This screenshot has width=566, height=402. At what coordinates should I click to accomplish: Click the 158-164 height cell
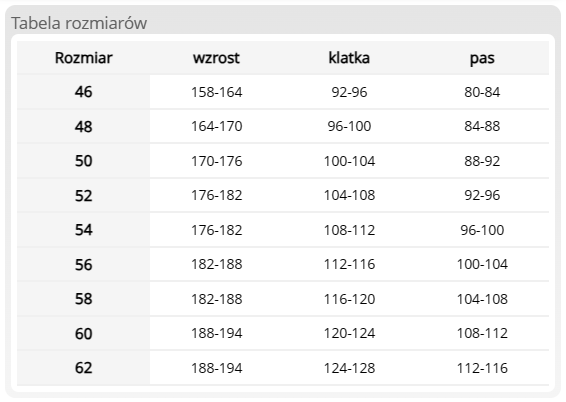(x=216, y=92)
